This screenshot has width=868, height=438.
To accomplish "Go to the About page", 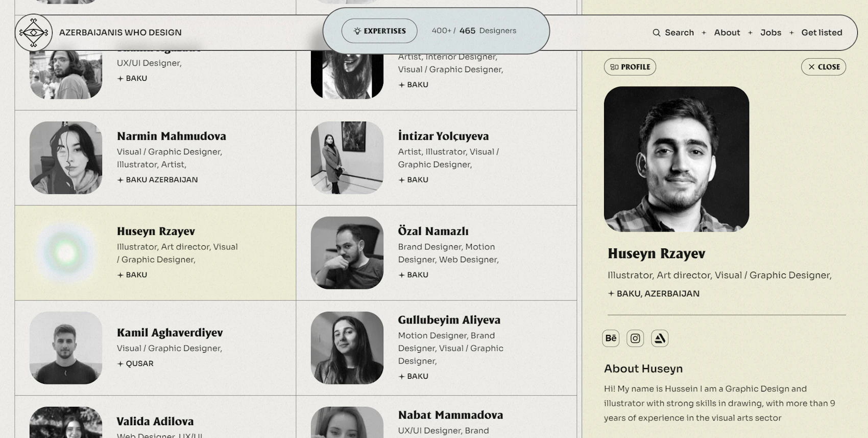I will (x=727, y=33).
